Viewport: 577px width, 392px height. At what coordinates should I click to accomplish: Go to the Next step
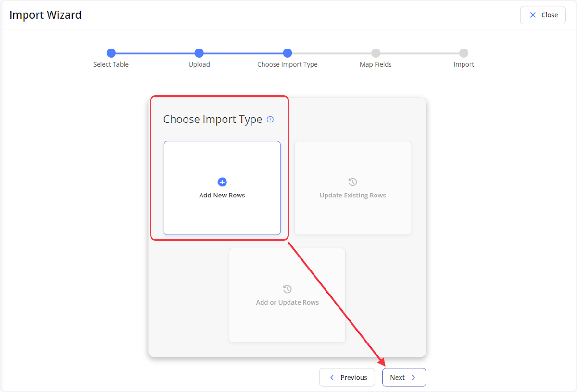pyautogui.click(x=404, y=377)
